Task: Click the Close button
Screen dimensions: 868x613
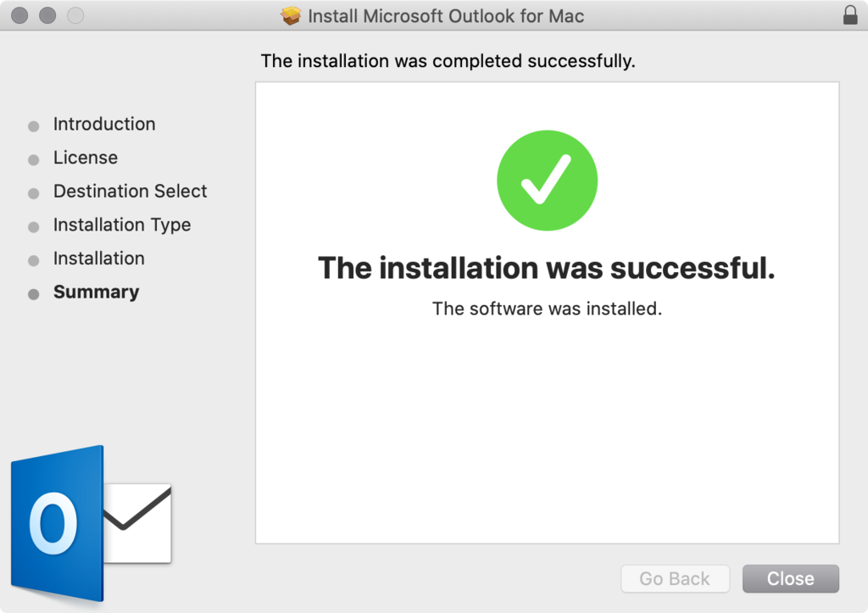Action: pos(790,578)
